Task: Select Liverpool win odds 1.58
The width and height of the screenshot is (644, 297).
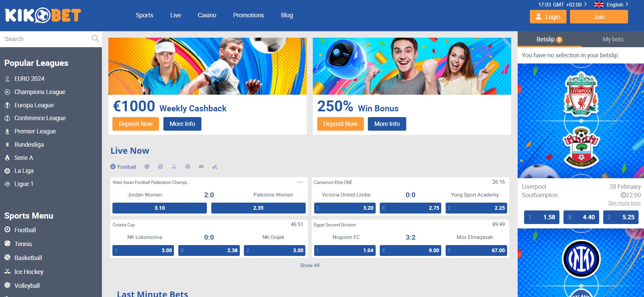Action: [542, 217]
